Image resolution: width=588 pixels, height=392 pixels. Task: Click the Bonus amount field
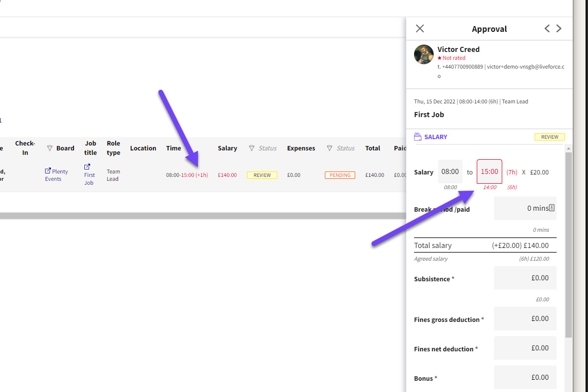pos(525,377)
